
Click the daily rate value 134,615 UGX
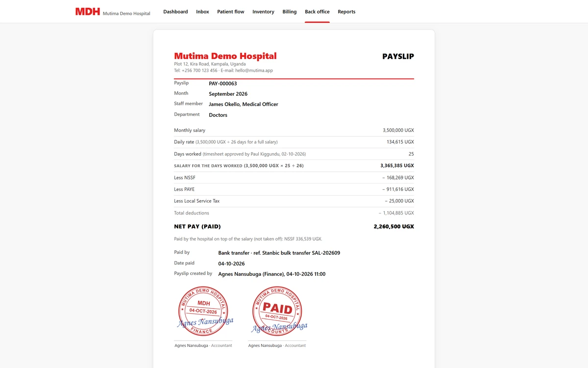pos(400,142)
